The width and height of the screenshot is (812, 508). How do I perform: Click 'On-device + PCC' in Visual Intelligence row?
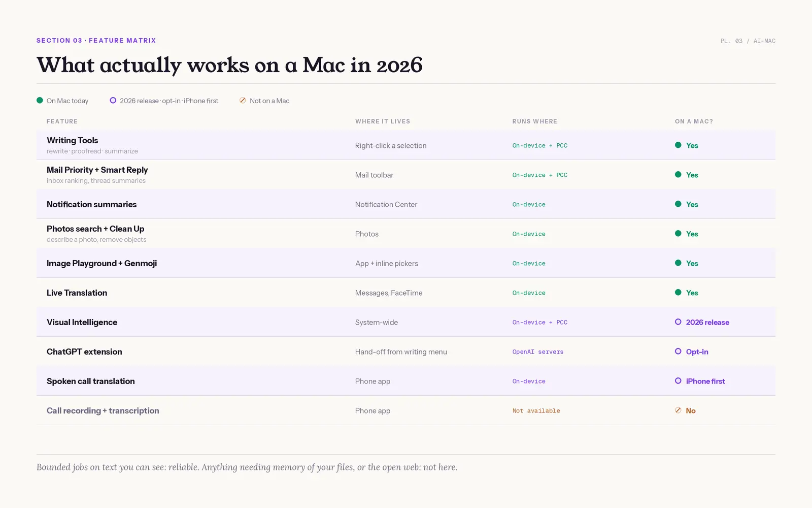point(540,322)
